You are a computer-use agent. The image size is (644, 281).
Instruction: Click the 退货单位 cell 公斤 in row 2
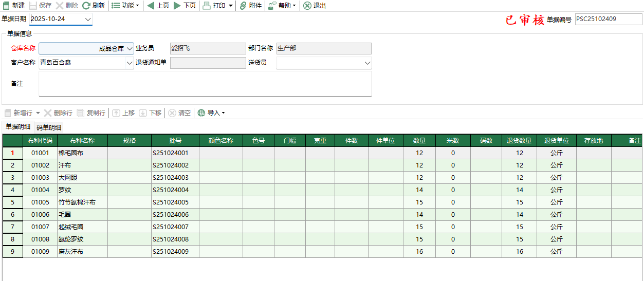pos(557,165)
